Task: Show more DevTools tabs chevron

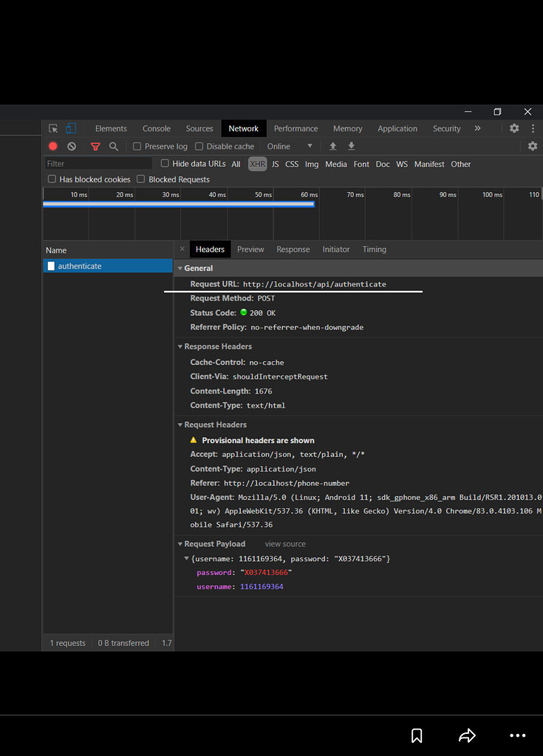Action: coord(477,128)
